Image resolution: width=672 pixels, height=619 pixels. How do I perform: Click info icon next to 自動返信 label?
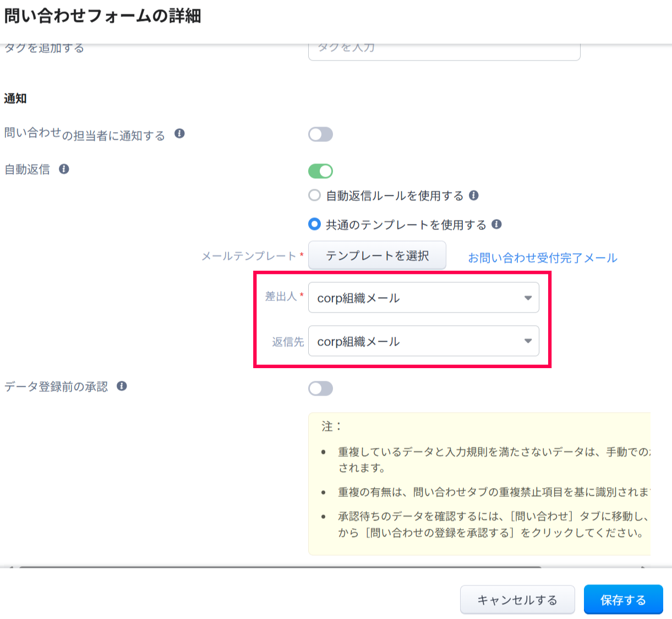coord(64,169)
